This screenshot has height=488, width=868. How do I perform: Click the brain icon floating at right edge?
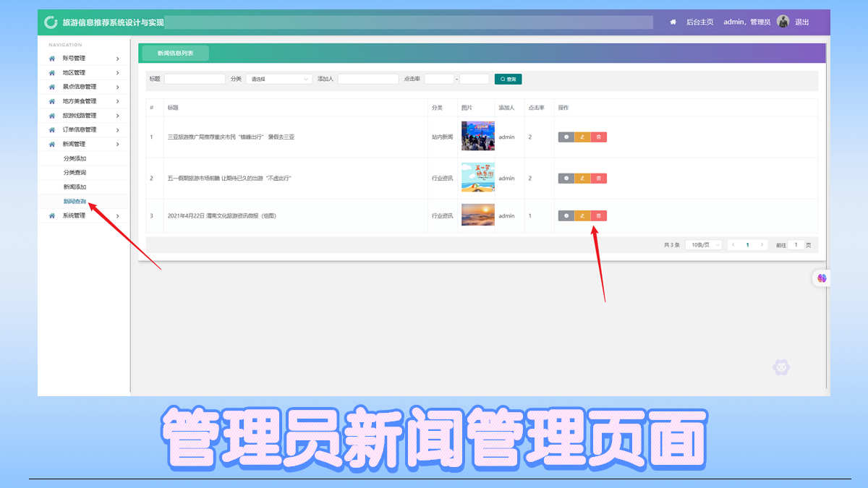tap(822, 278)
